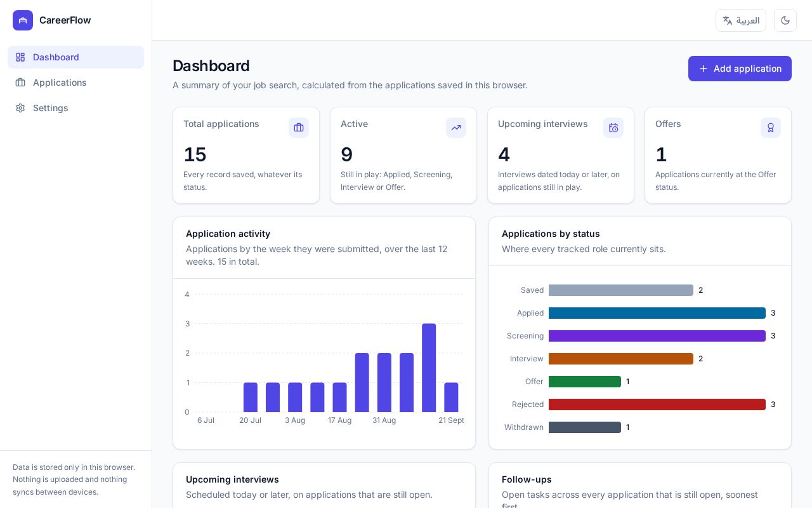812x508 pixels.
Task: Open the Settings menu item
Action: 75,108
